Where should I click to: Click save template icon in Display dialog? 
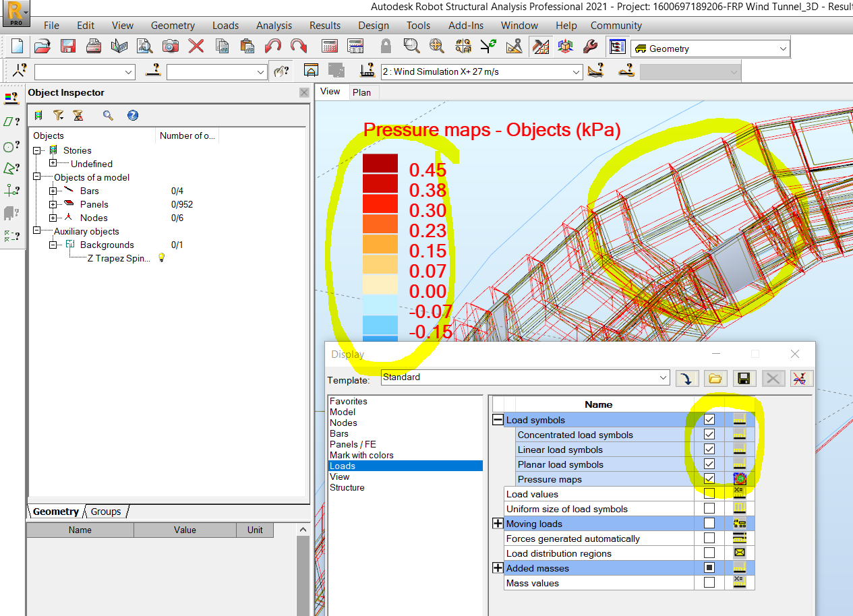click(x=744, y=378)
